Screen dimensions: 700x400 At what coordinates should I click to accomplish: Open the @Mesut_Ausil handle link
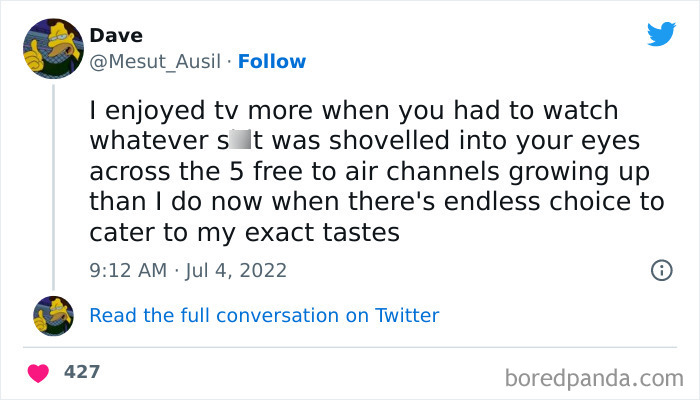154,62
